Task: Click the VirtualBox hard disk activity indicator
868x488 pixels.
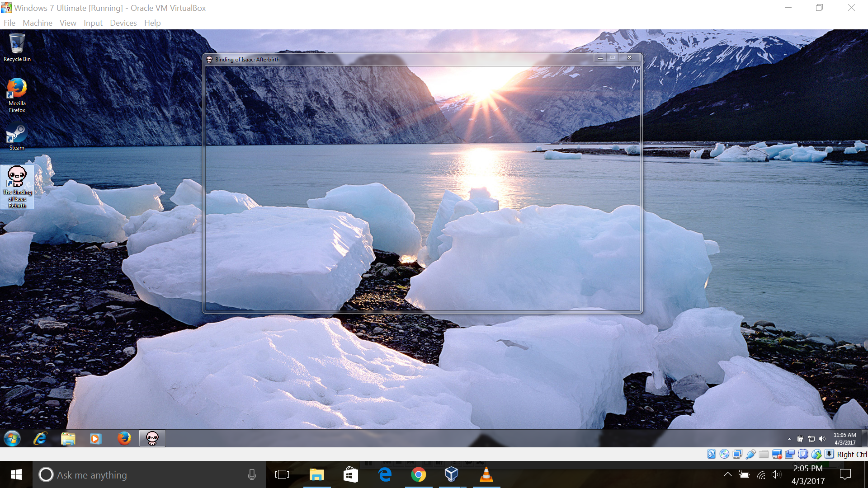Action: pyautogui.click(x=711, y=454)
